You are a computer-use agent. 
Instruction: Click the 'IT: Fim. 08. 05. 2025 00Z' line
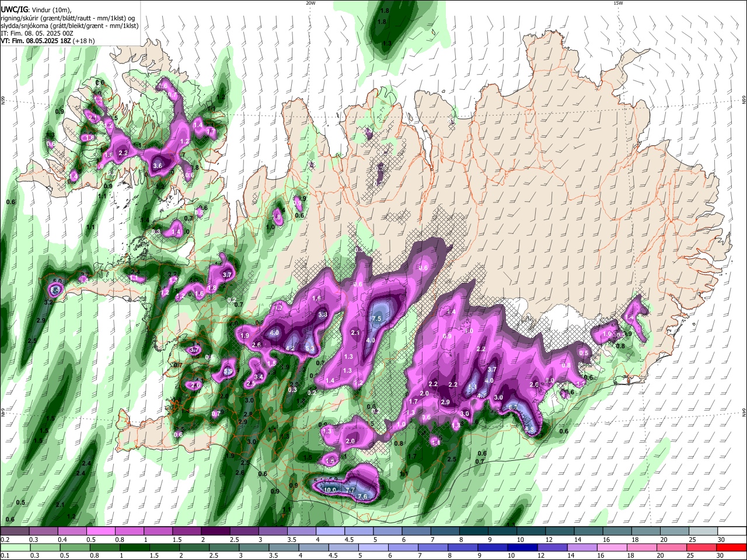point(37,34)
